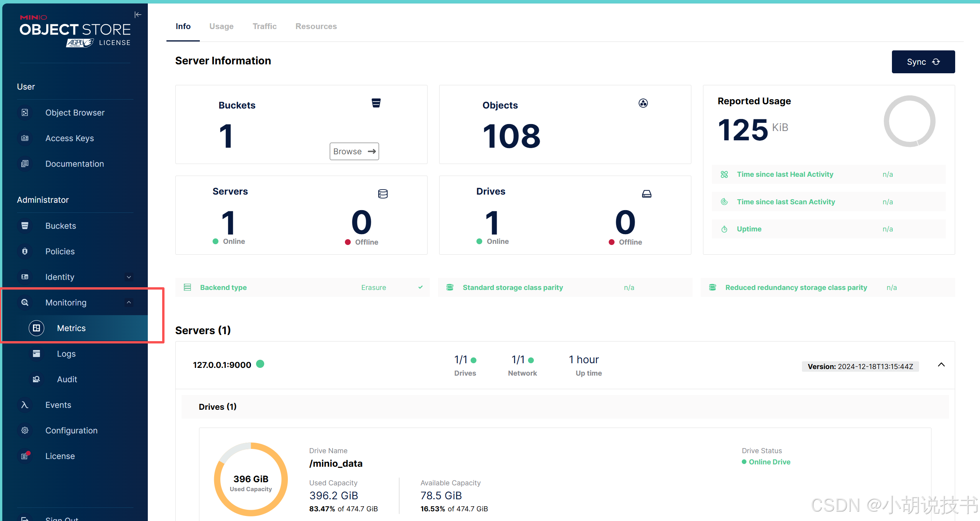Click the Sync button
The width and height of the screenshot is (980, 521).
pyautogui.click(x=923, y=62)
